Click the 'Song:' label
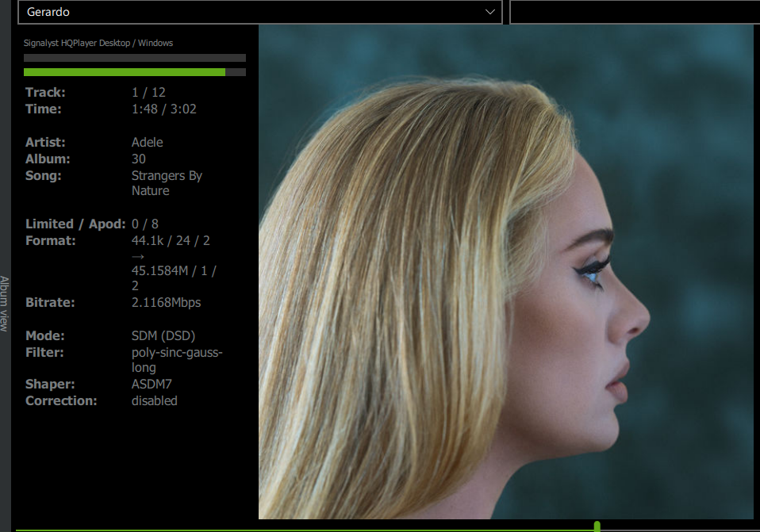 (x=43, y=175)
